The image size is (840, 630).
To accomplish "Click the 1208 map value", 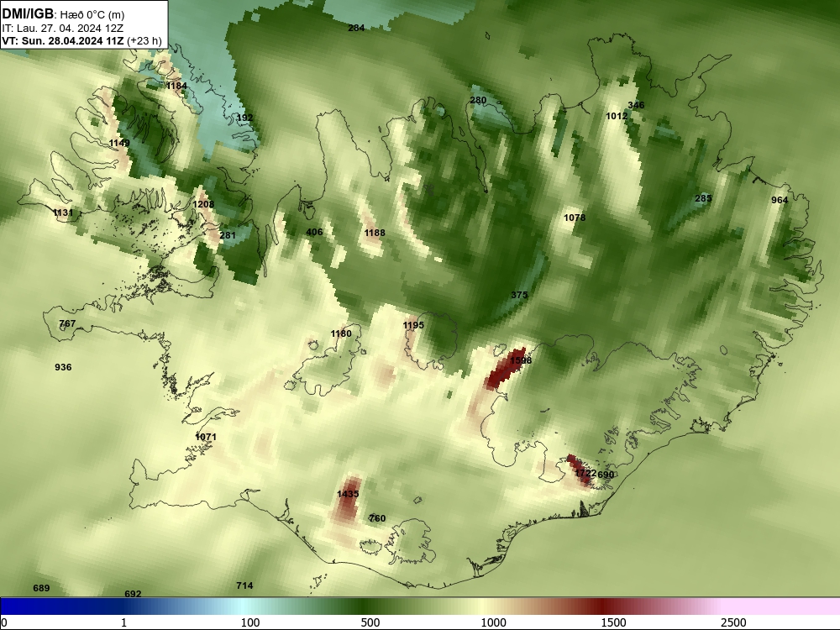I will tap(203, 204).
